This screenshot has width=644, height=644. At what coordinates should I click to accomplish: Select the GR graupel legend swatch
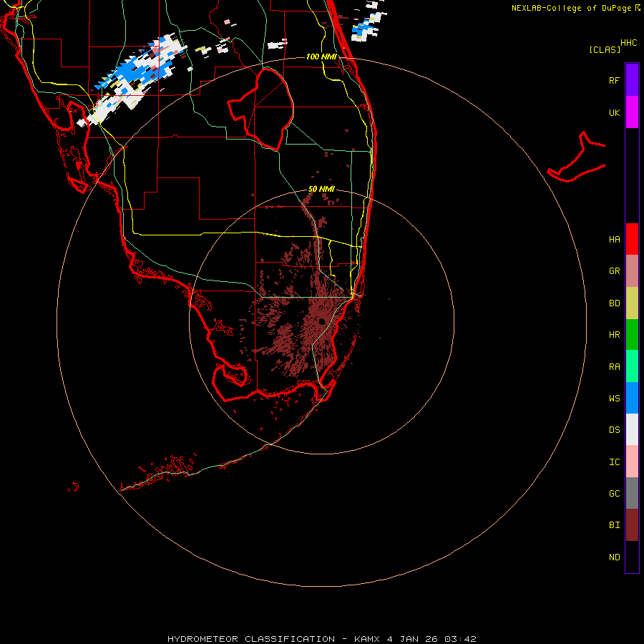(632, 271)
